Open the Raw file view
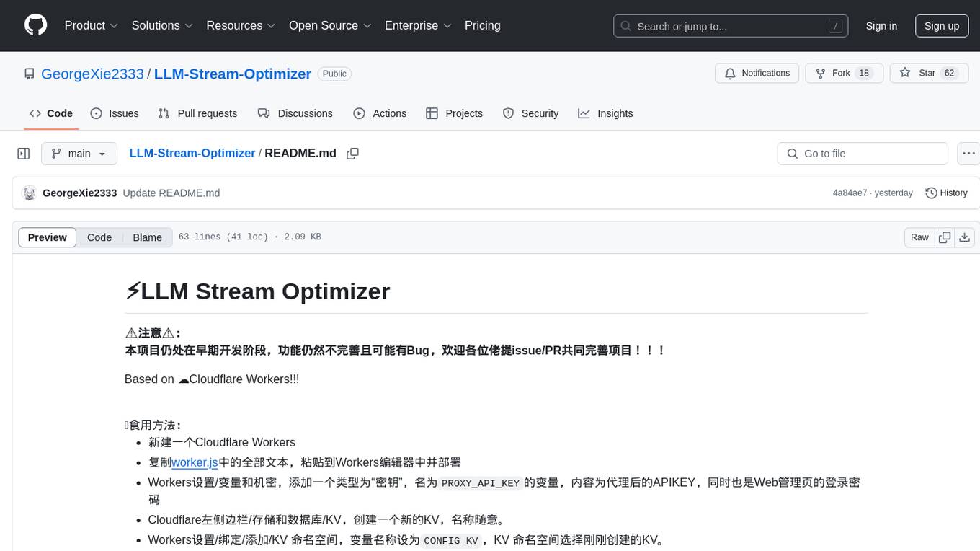 tap(919, 237)
